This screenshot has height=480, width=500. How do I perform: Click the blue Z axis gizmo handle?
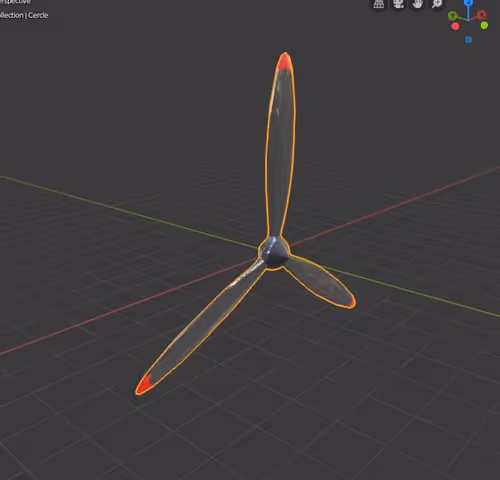click(468, 2)
